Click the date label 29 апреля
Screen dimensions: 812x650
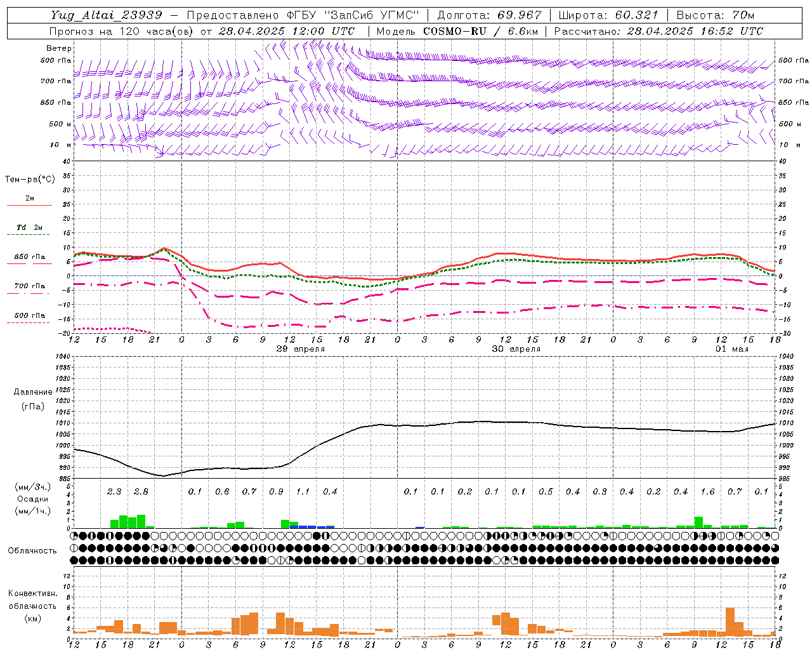tap(301, 349)
